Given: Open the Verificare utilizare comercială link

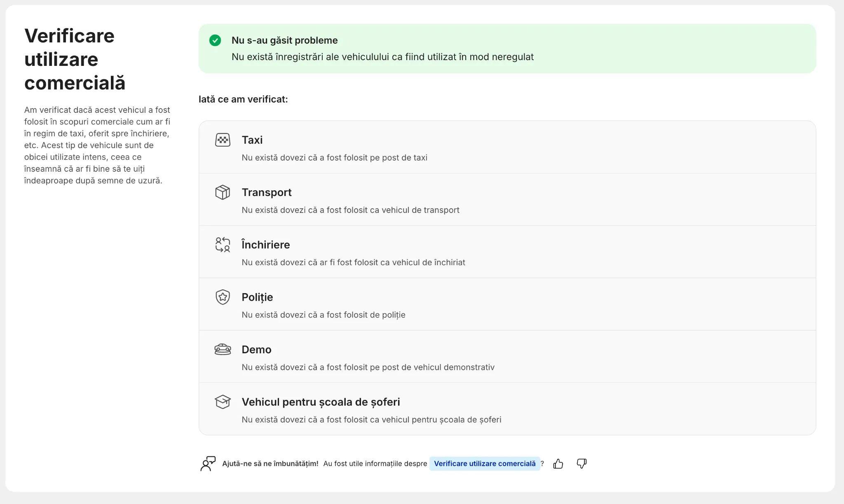Looking at the screenshot, I should point(485,464).
